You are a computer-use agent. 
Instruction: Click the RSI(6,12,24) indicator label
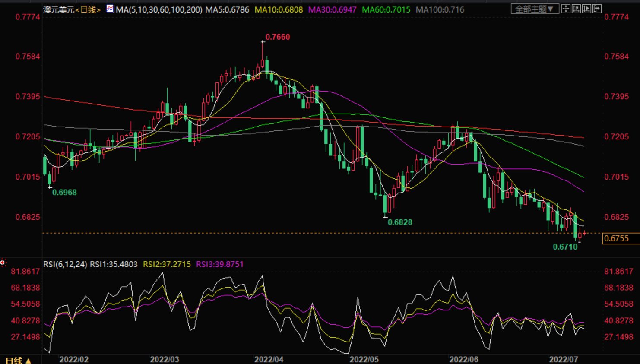65,264
